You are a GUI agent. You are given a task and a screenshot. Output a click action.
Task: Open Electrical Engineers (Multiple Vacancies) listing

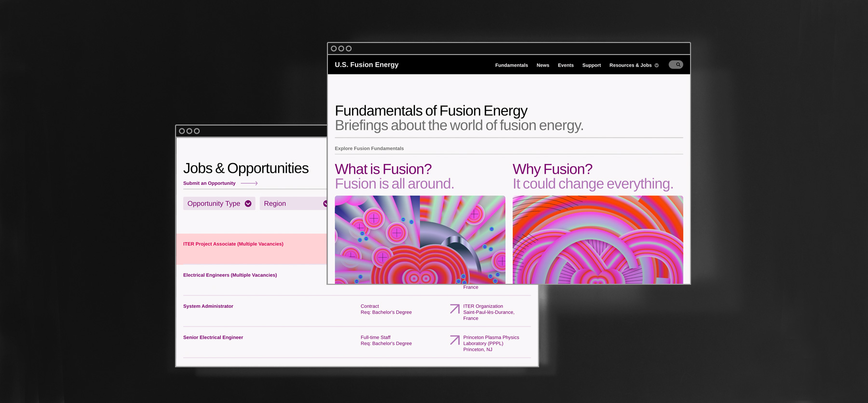[230, 275]
